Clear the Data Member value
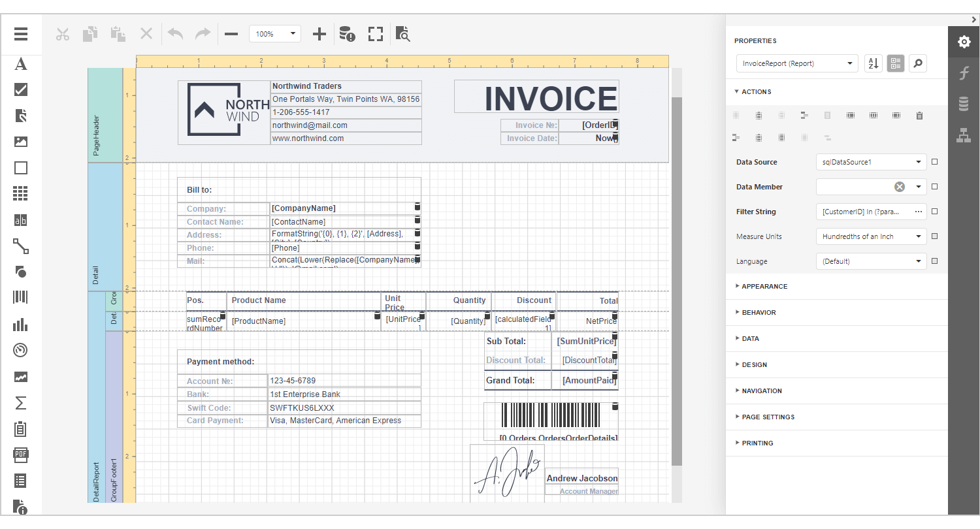 click(900, 187)
